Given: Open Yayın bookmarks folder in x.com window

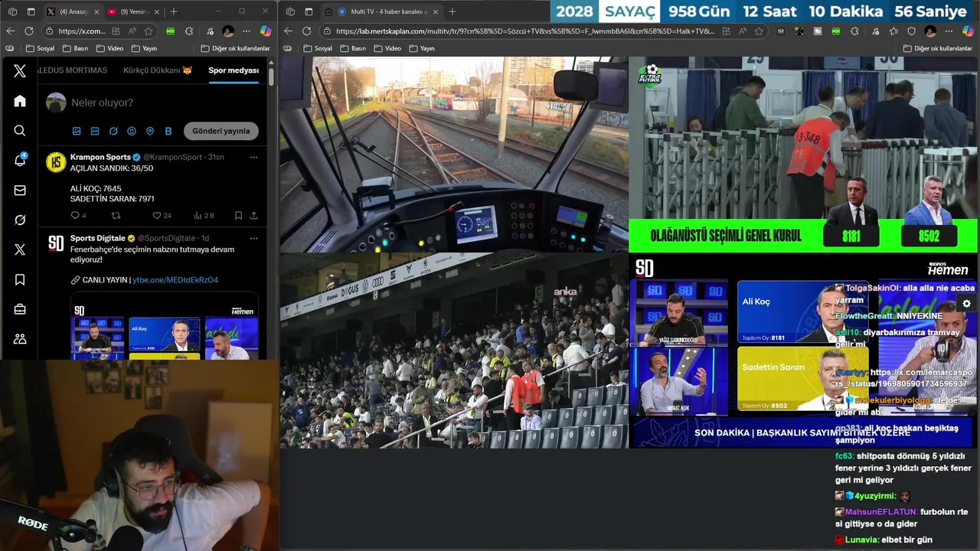Looking at the screenshot, I should (x=144, y=48).
